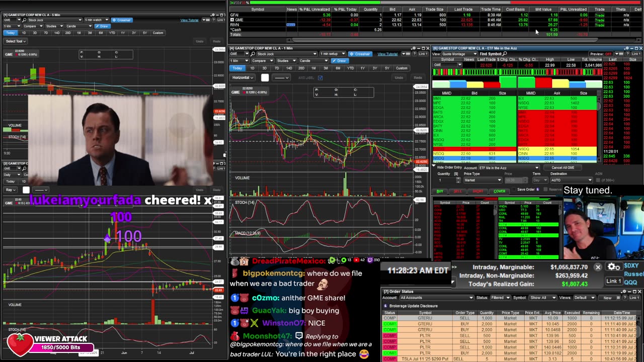Viewport: 644px width, 362px height.
Task: Open the 1 min setup dropdown
Action: pyautogui.click(x=333, y=54)
